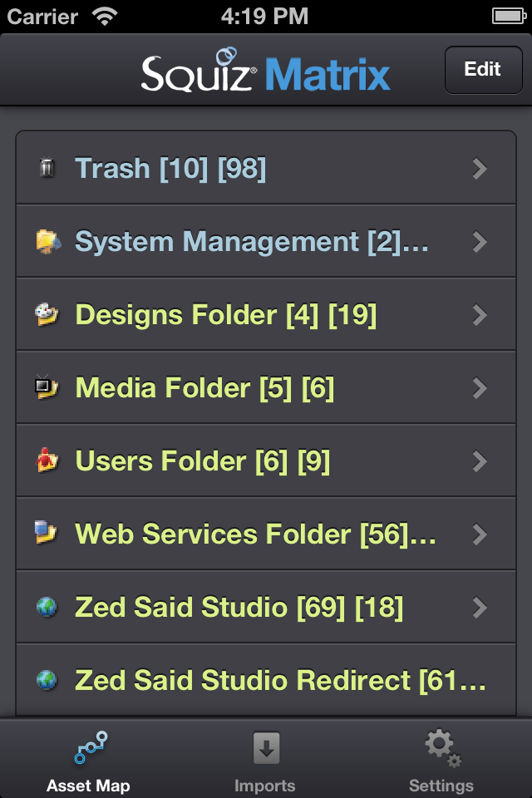Expand the Trash row chevron
532x798 pixels.
[x=479, y=169]
